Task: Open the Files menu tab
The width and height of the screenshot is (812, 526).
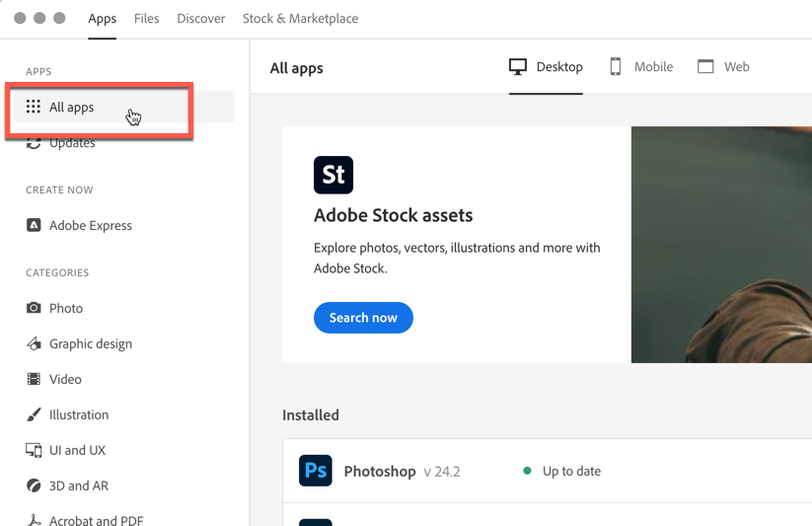Action: (x=146, y=19)
